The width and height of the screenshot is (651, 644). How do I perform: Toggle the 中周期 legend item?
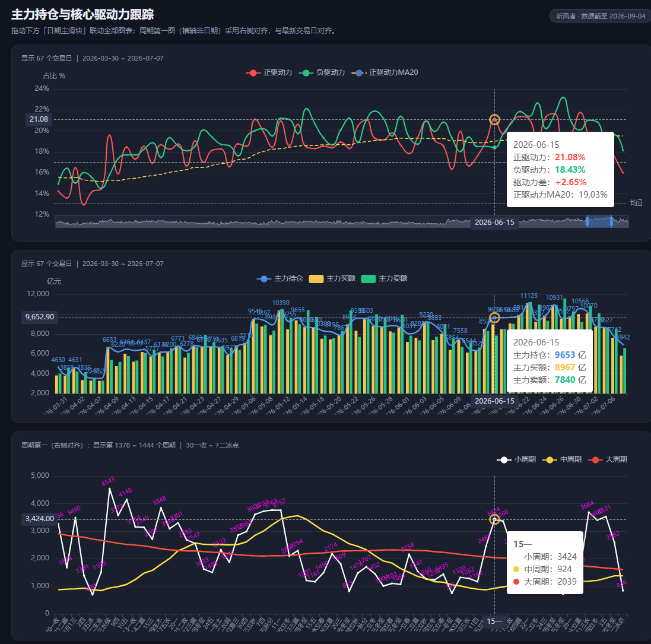pos(562,459)
